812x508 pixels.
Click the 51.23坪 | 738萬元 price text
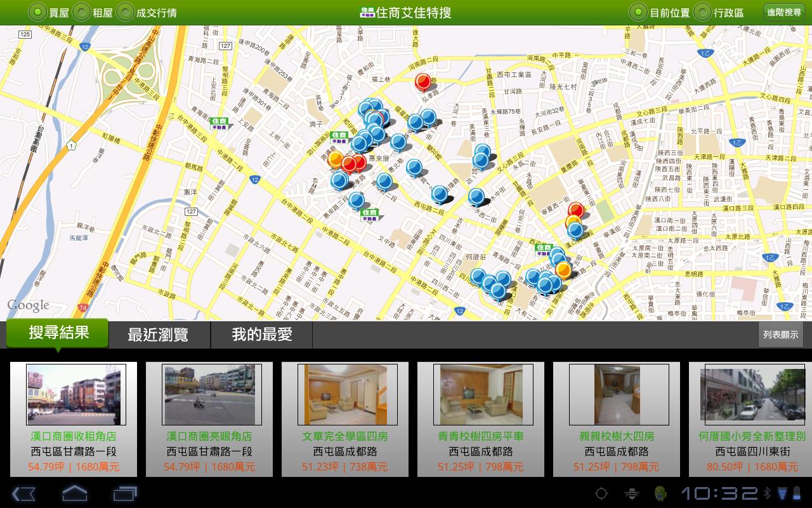tap(345, 467)
